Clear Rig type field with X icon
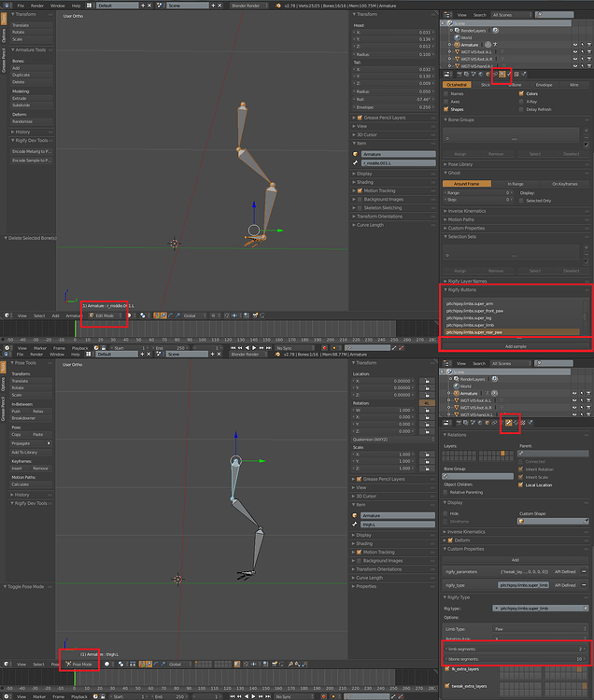This screenshot has width=594, height=700. coord(586,608)
